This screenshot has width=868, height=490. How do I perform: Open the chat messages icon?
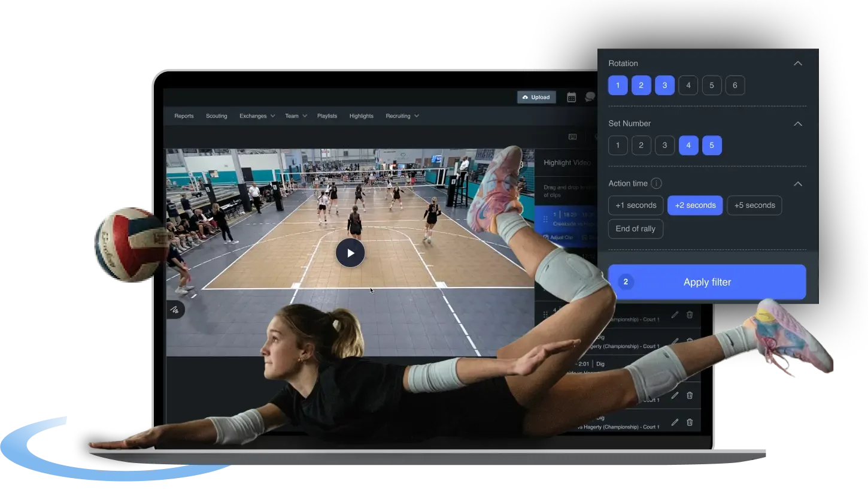tap(591, 96)
